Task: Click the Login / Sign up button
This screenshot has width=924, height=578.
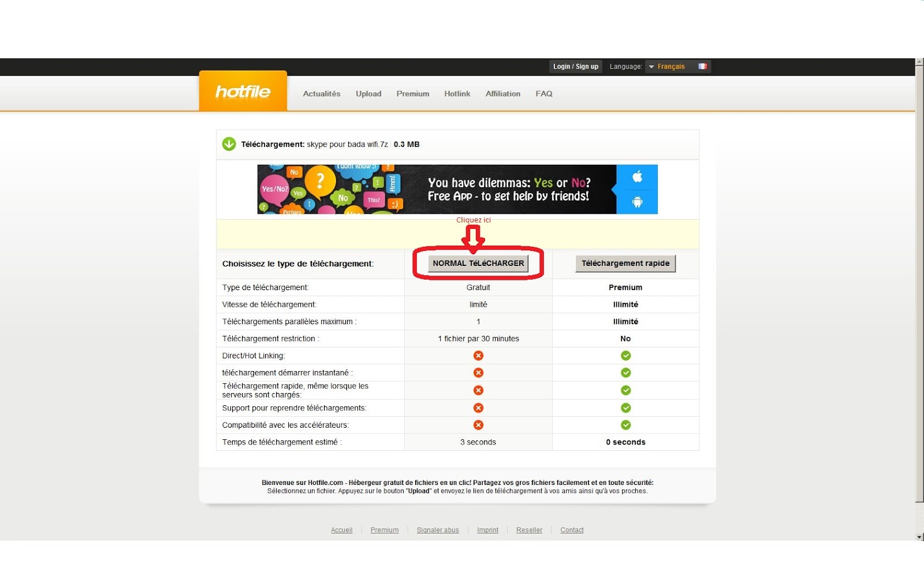Action: click(x=576, y=66)
